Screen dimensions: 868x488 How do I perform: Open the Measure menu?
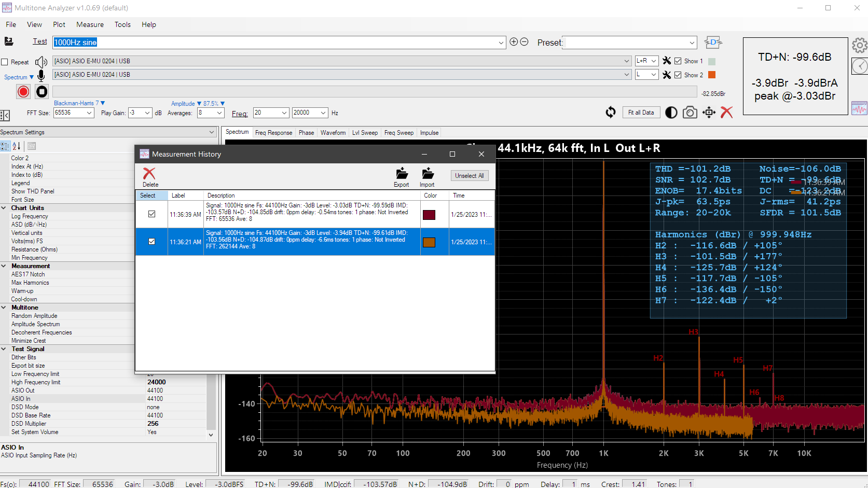pos(90,24)
